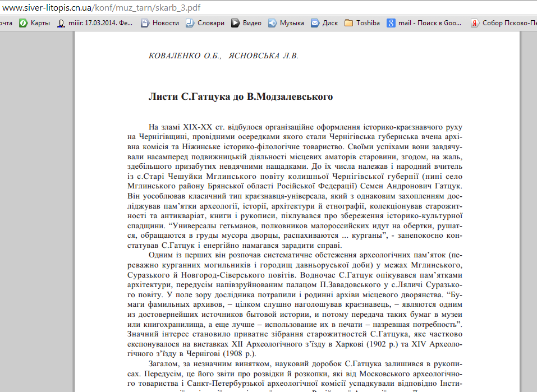
Task: Open the Словари bookmark
Action: (205, 23)
